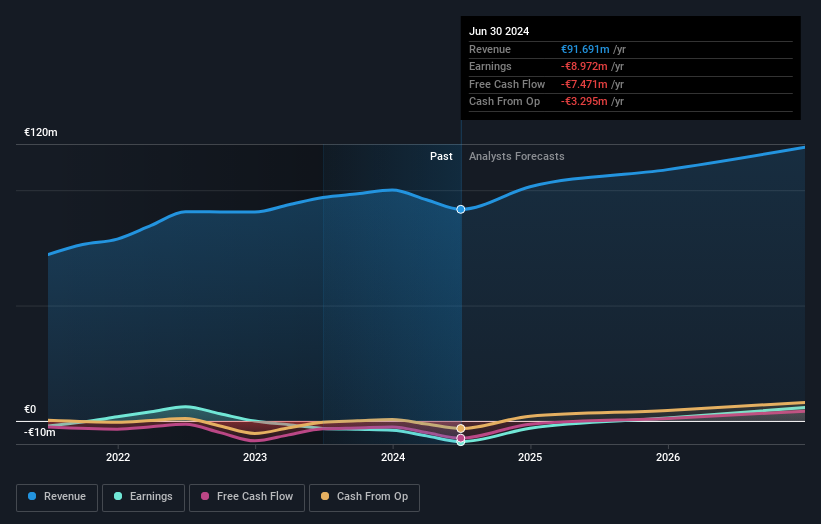Toggle the Earnings legend button
Image resolution: width=821 pixels, height=524 pixels.
coord(143,497)
